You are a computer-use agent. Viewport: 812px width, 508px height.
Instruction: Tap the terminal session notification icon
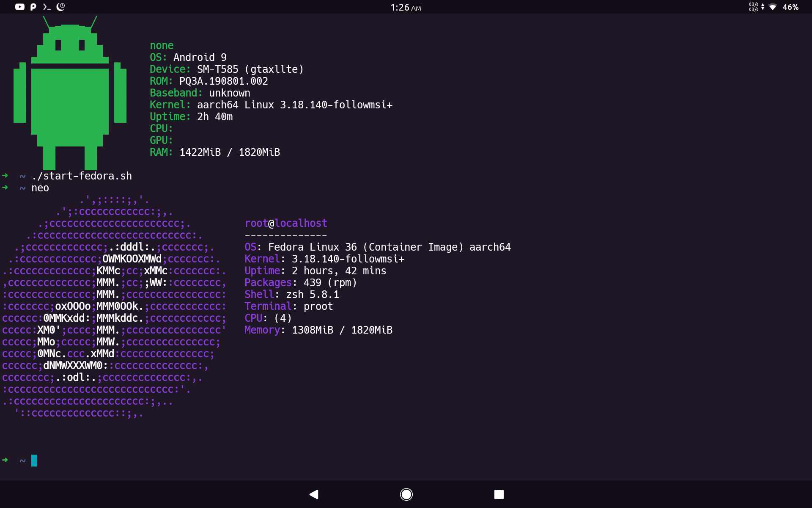click(47, 7)
